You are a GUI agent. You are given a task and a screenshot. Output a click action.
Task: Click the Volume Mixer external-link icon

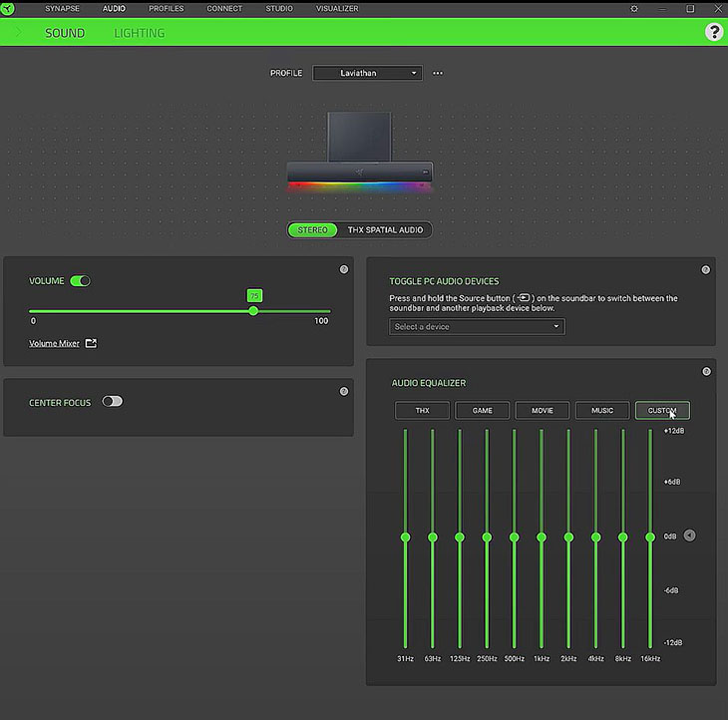(x=91, y=343)
